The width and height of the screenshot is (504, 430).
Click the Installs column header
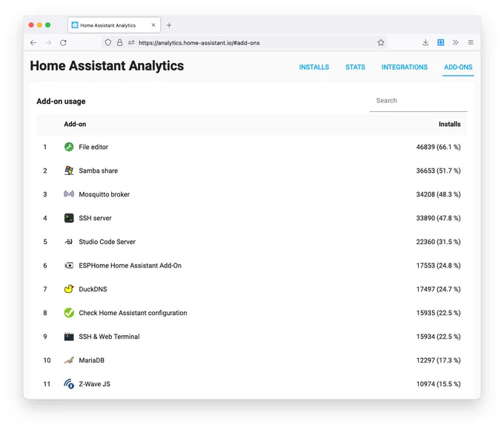(449, 124)
